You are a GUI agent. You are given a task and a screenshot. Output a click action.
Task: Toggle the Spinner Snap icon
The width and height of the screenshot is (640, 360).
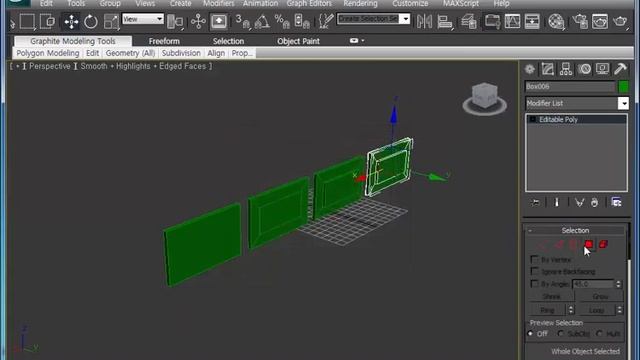tap(302, 21)
